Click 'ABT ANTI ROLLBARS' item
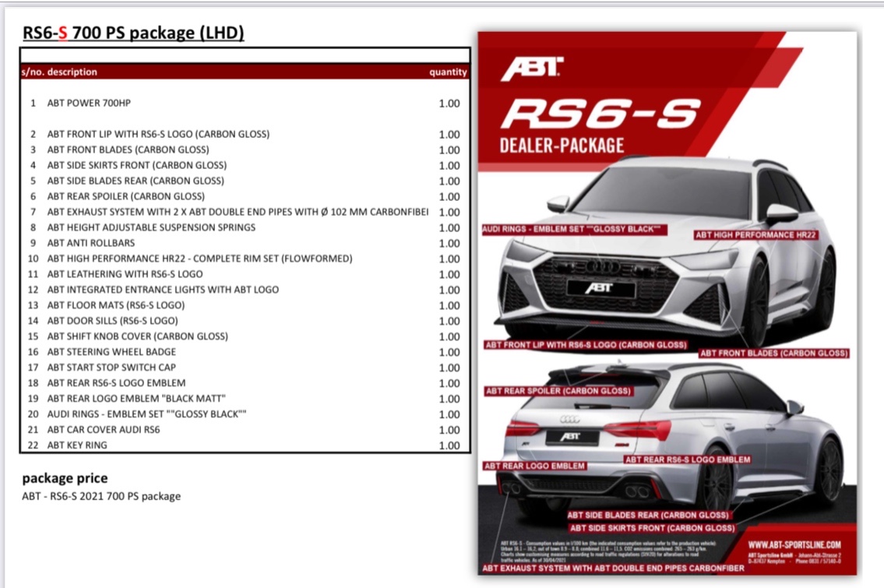The height and width of the screenshot is (588, 884). [91, 243]
